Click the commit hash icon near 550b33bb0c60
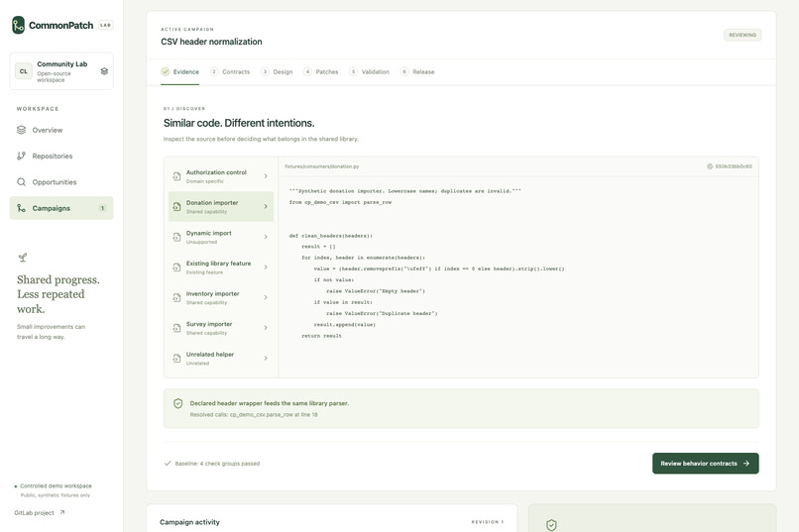This screenshot has height=532, width=799. point(710,166)
